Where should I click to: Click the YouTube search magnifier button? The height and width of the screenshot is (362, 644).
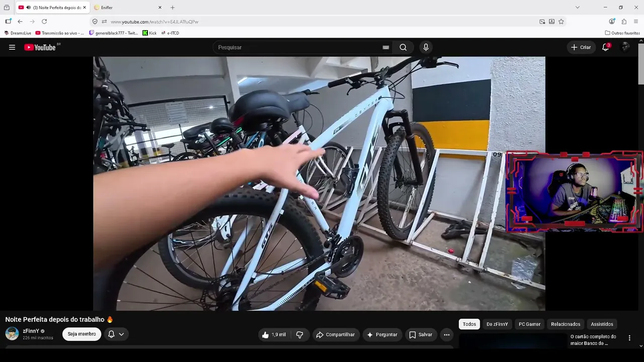click(403, 47)
